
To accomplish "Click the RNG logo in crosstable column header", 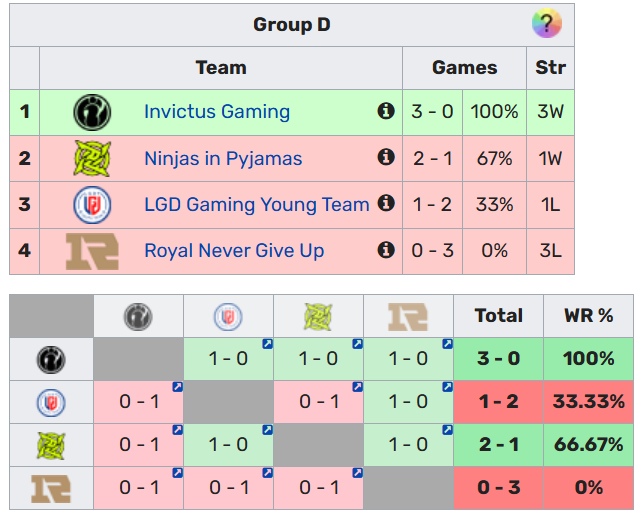I will [x=408, y=317].
